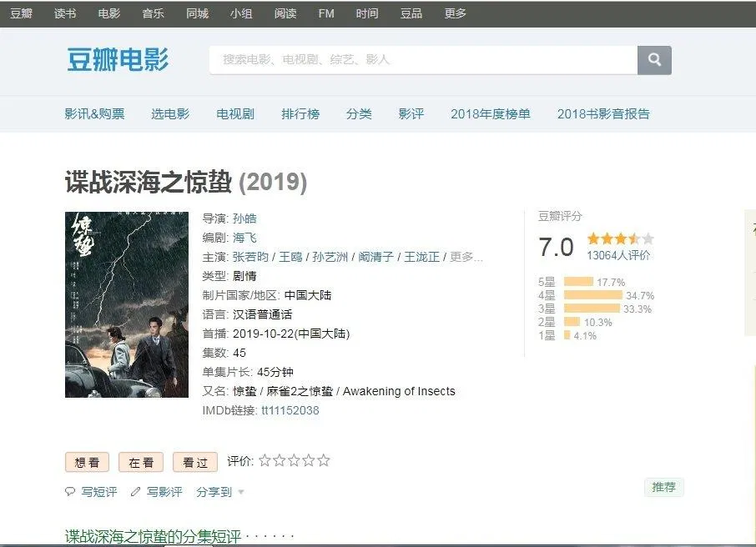Open director 孙皓 link

point(244,218)
